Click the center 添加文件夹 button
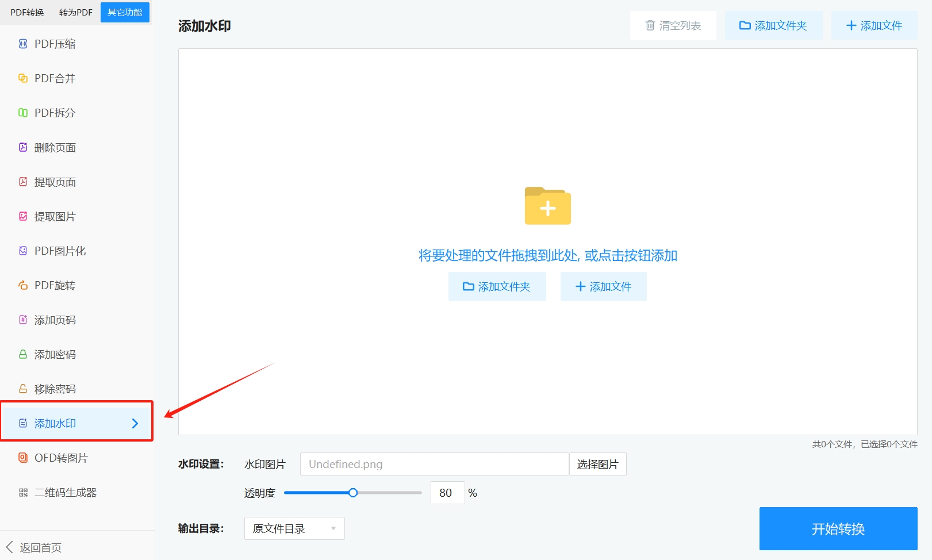The width and height of the screenshot is (932, 560). tap(497, 286)
